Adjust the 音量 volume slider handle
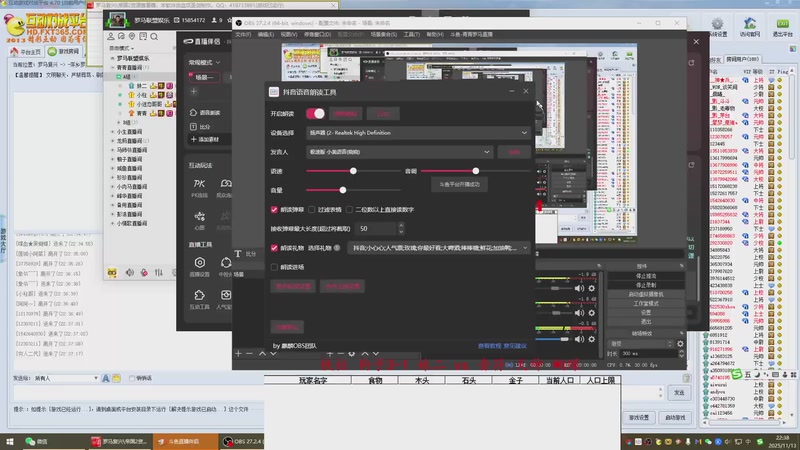 click(x=343, y=190)
